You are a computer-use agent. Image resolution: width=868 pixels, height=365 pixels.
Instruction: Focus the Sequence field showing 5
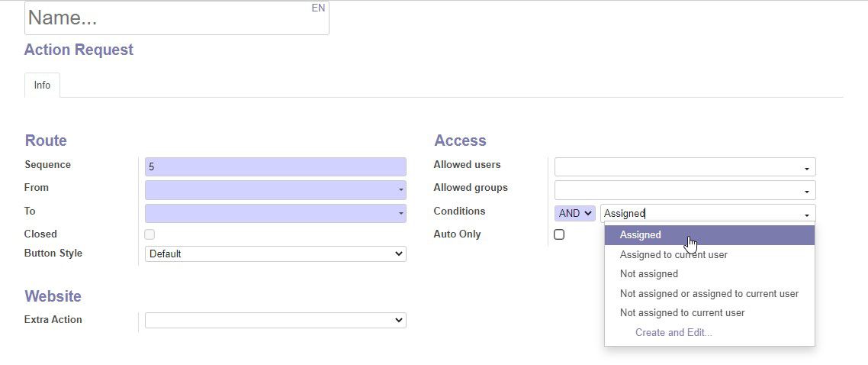[x=275, y=166]
